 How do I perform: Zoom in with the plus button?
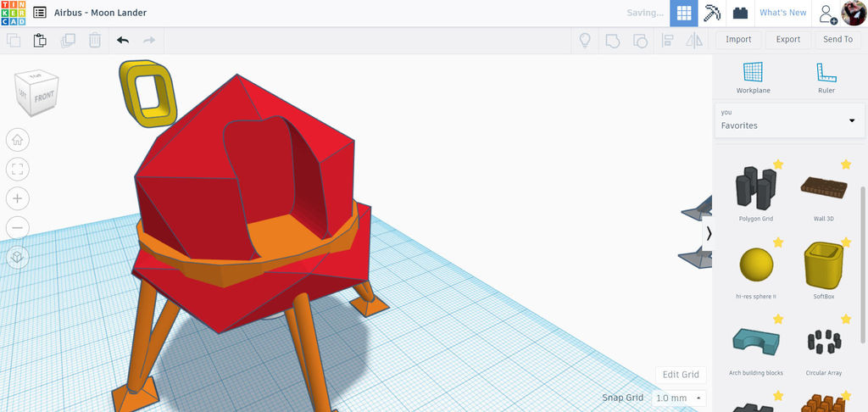(17, 198)
